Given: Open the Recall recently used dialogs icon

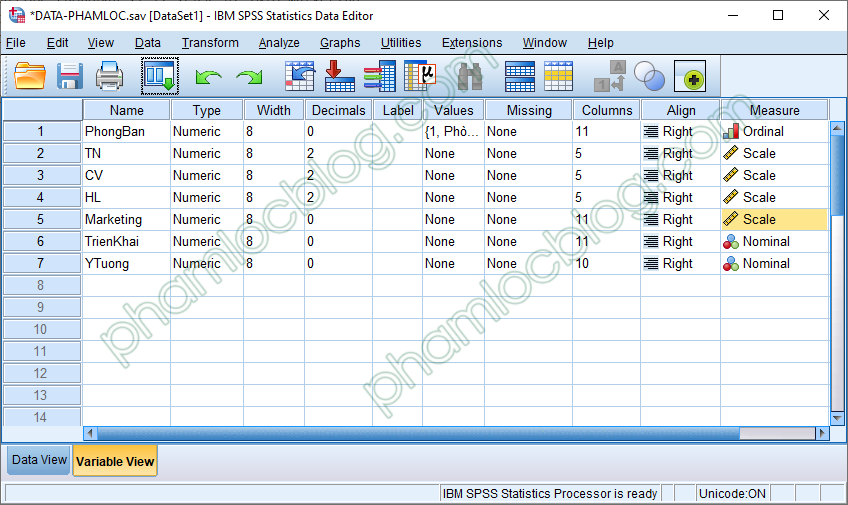Looking at the screenshot, I should click(159, 76).
